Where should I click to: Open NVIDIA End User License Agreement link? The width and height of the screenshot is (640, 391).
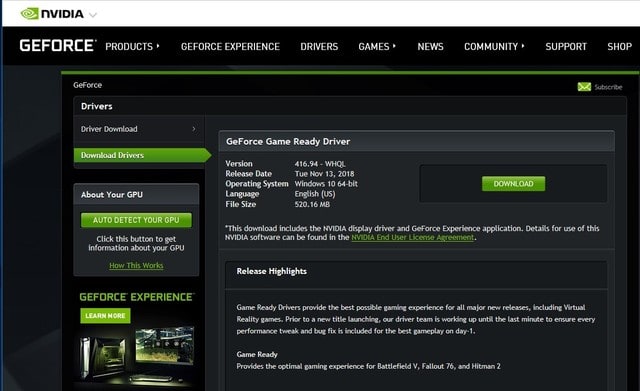coord(413,237)
